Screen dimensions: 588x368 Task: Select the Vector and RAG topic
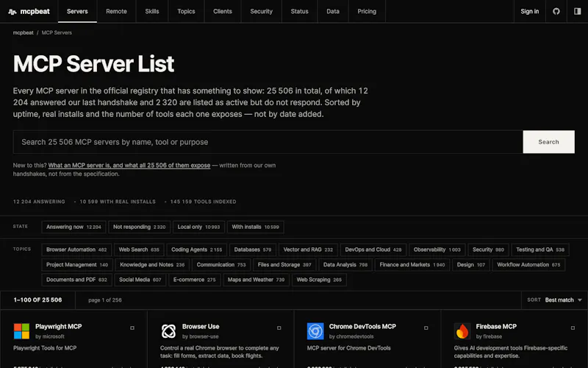308,250
